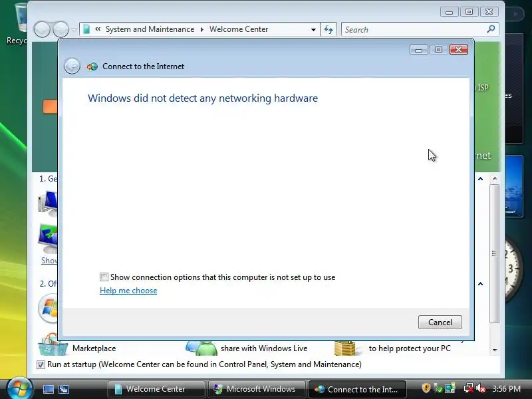Minimize the Connect to the Internet dialog
Image resolution: width=532 pixels, height=399 pixels.
418,50
